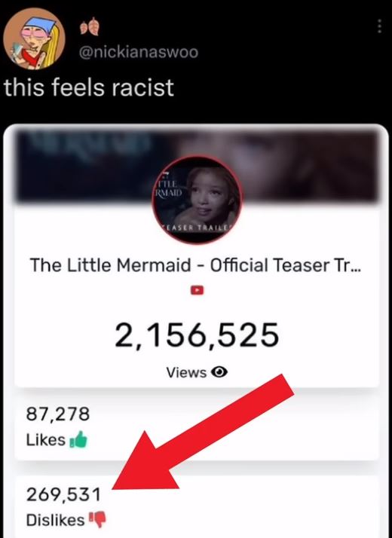Open the three-dot more options menu
Viewport: 392px width, 538px height.
tap(379, 26)
